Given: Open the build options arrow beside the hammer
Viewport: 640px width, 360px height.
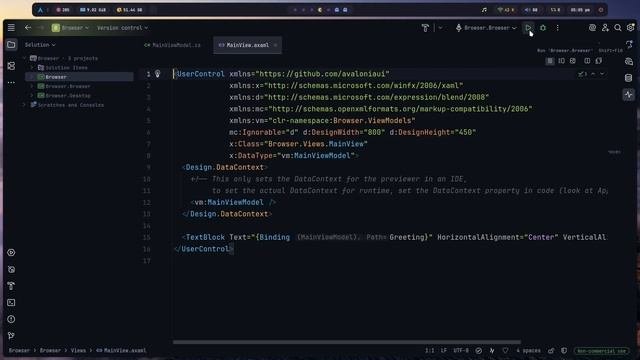Looking at the screenshot, I should tap(440, 28).
